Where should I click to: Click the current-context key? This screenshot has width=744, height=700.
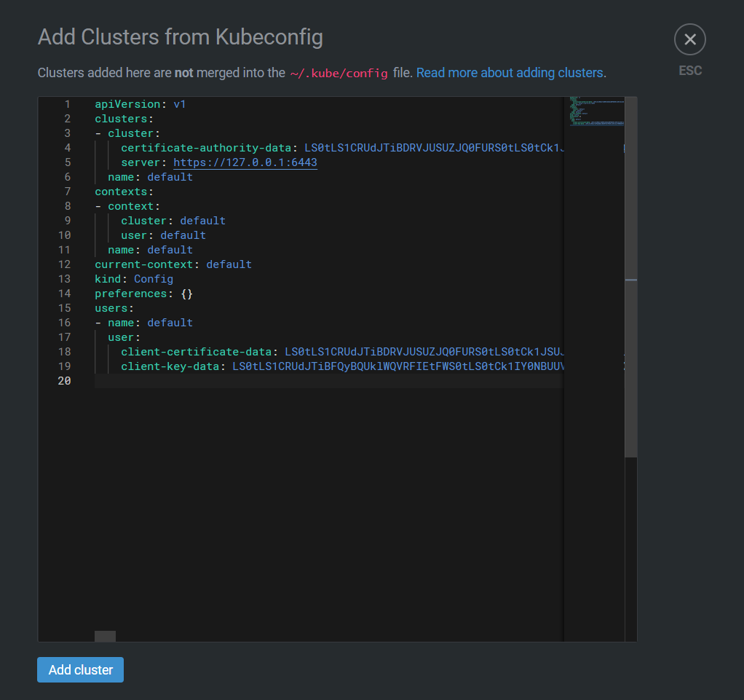146,264
